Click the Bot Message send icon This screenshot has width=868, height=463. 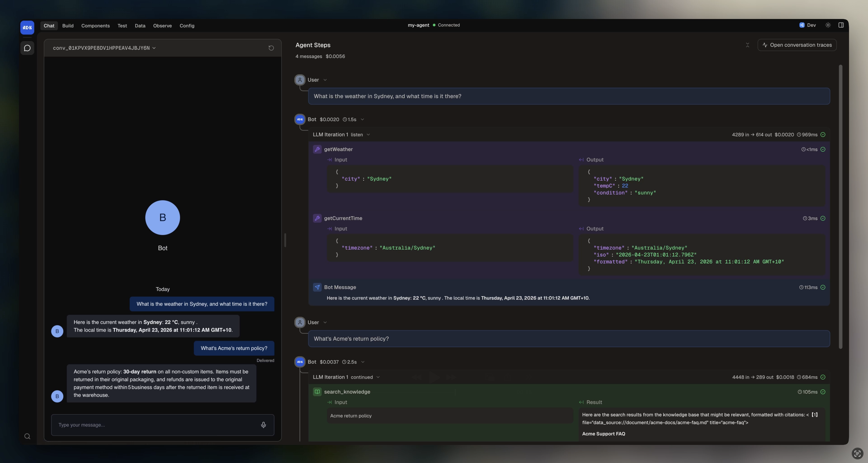[x=317, y=287]
